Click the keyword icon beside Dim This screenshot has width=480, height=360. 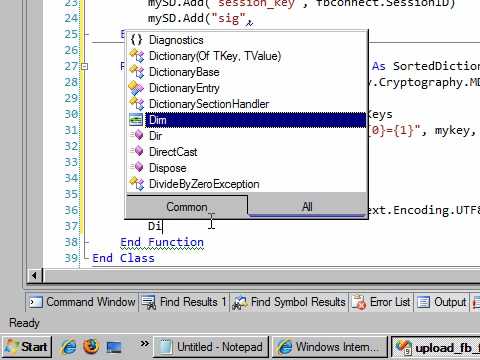(x=136, y=120)
